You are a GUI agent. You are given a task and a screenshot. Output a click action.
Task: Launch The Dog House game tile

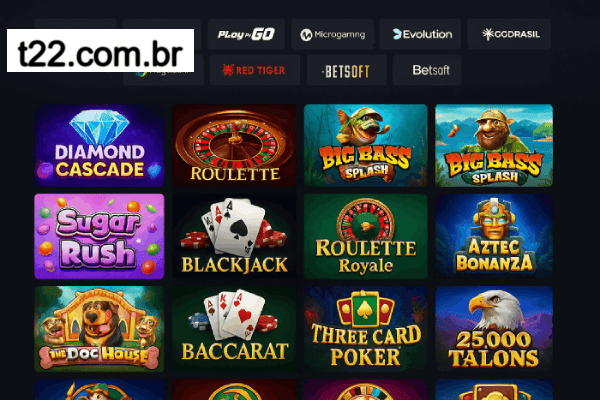(x=99, y=329)
